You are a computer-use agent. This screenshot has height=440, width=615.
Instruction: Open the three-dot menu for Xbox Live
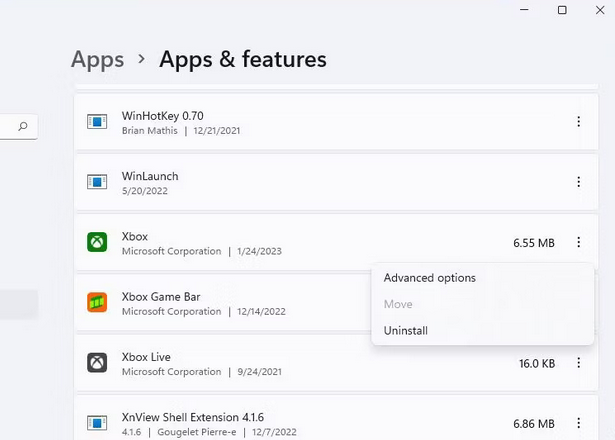pyautogui.click(x=579, y=363)
